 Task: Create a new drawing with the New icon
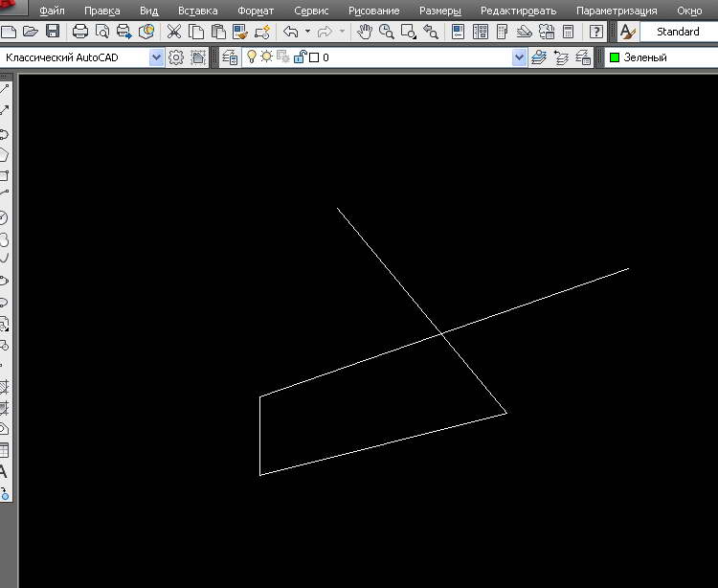(x=9, y=32)
